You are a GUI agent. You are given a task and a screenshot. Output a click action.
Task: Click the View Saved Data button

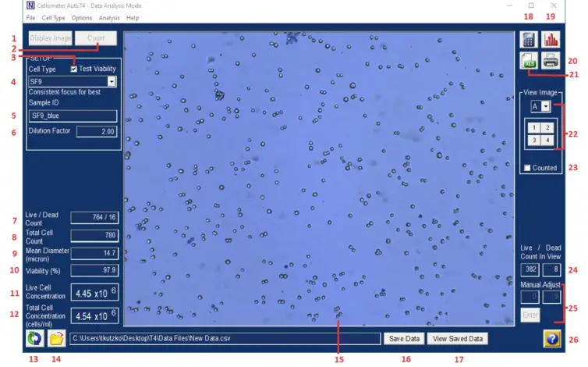pyautogui.click(x=458, y=338)
